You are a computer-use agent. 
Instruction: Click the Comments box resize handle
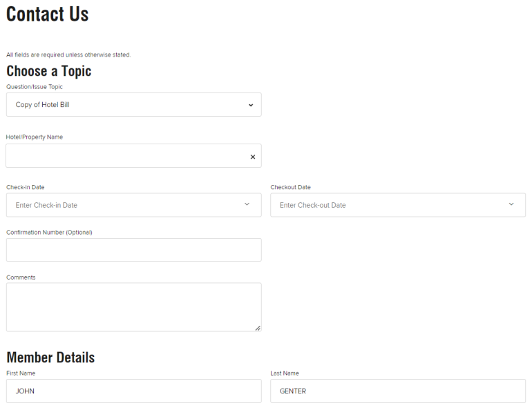pyautogui.click(x=258, y=328)
